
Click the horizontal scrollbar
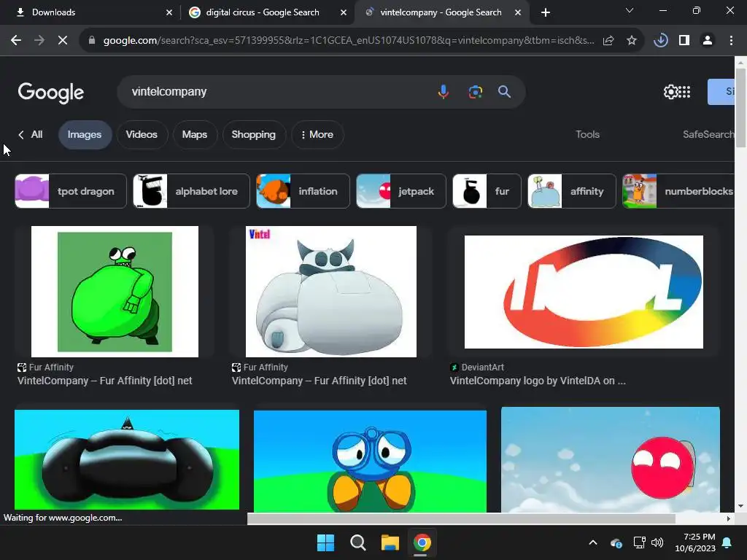click(x=461, y=518)
